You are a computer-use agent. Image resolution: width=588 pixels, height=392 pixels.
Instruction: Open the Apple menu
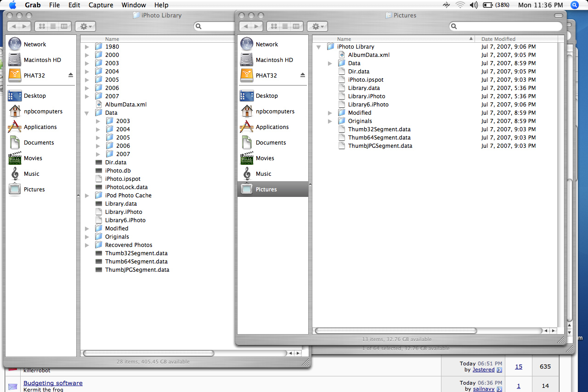pos(12,5)
